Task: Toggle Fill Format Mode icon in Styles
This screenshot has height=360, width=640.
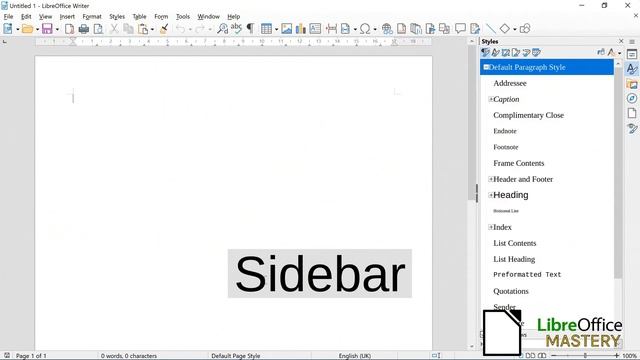Action: point(601,52)
